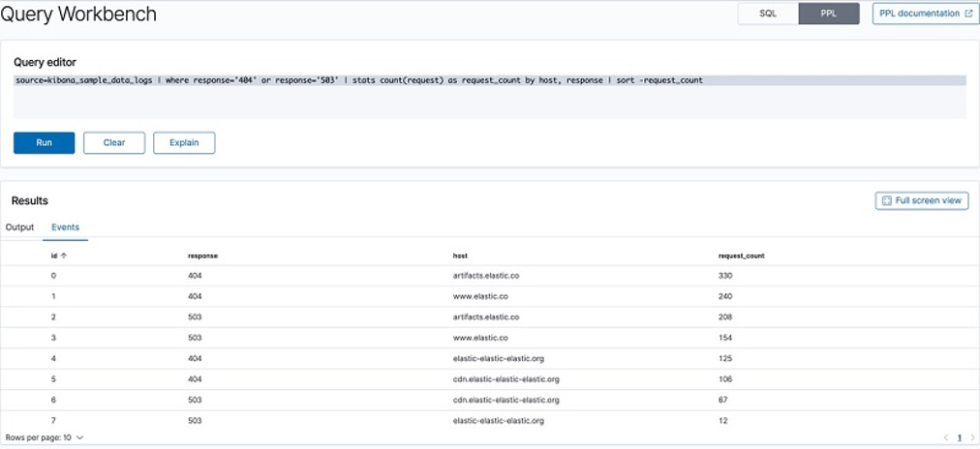Viewport: 980px width, 449px height.
Task: Select page 1 in pagination
Action: coord(960,437)
